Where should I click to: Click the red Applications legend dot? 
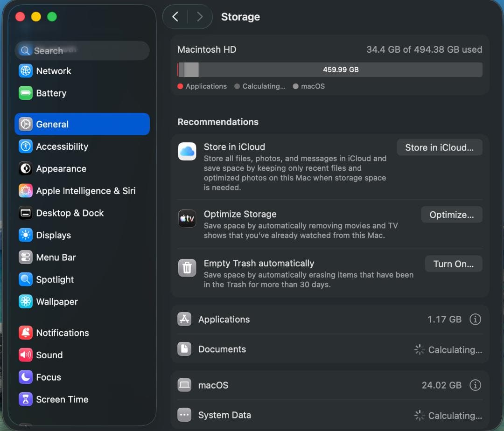point(180,86)
